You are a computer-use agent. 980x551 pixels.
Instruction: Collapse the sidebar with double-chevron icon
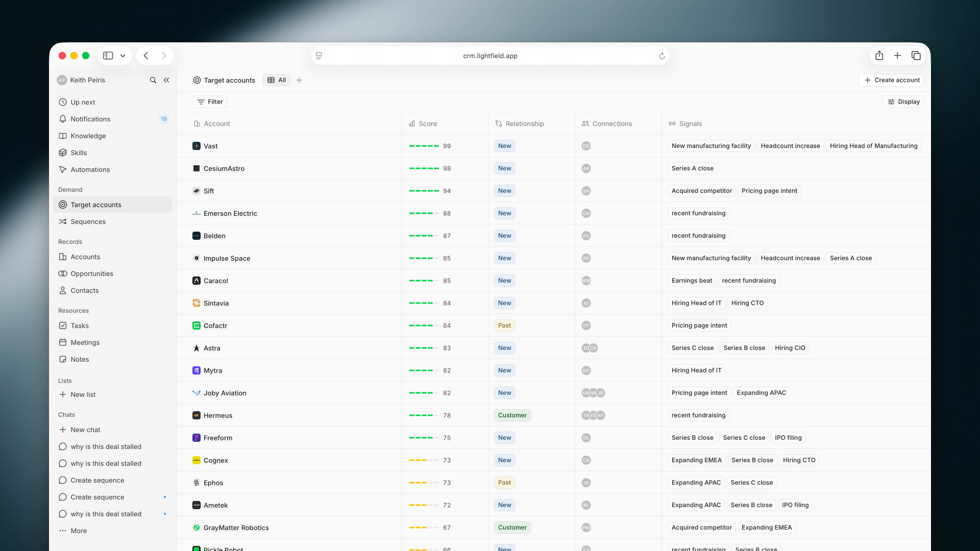click(x=166, y=80)
